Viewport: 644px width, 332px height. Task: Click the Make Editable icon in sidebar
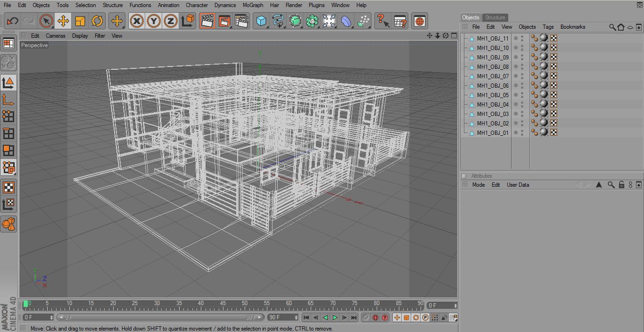point(8,63)
